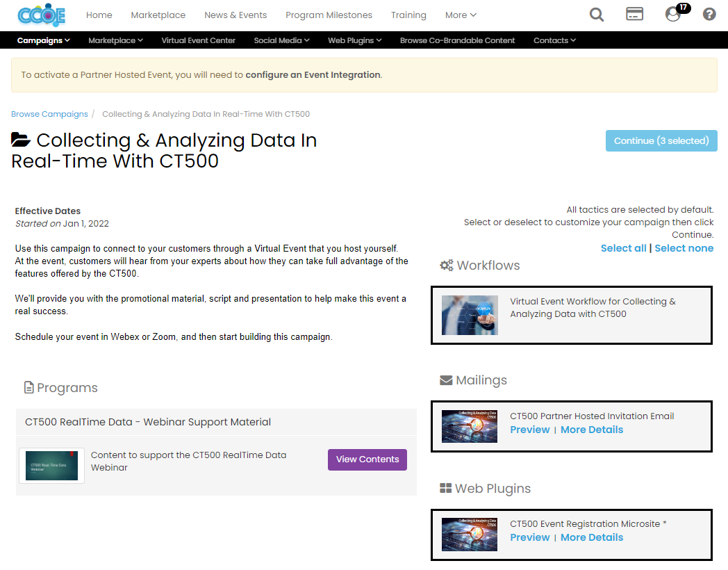Viewport: 728px width, 570px height.
Task: Click Select all tactics link
Action: (623, 248)
